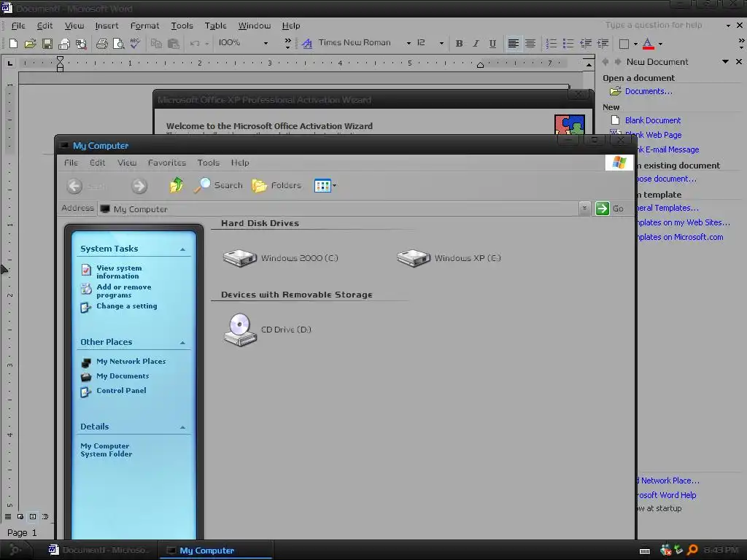Screen dimensions: 747x560
Task: Open Print Preview in Word toolbar
Action: pos(118,44)
